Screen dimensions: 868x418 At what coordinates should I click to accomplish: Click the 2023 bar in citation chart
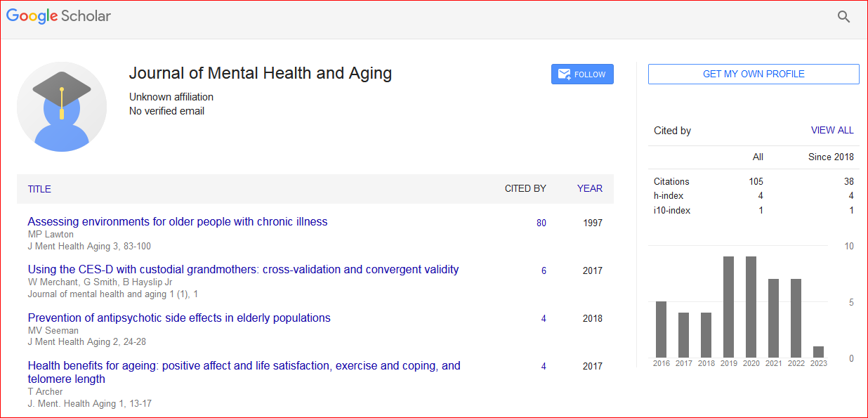click(818, 351)
